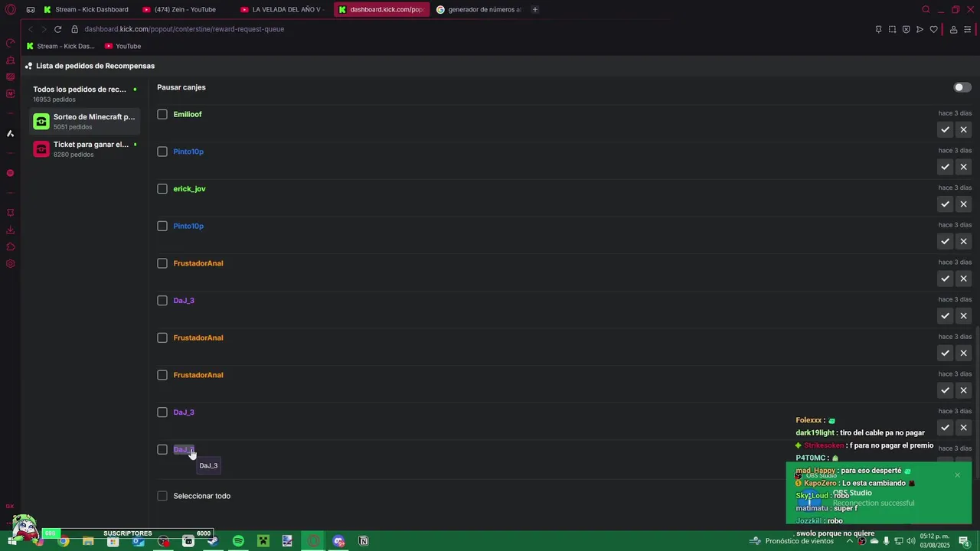Open the Opera GX main menu logo
980x551 pixels.
(x=11, y=10)
